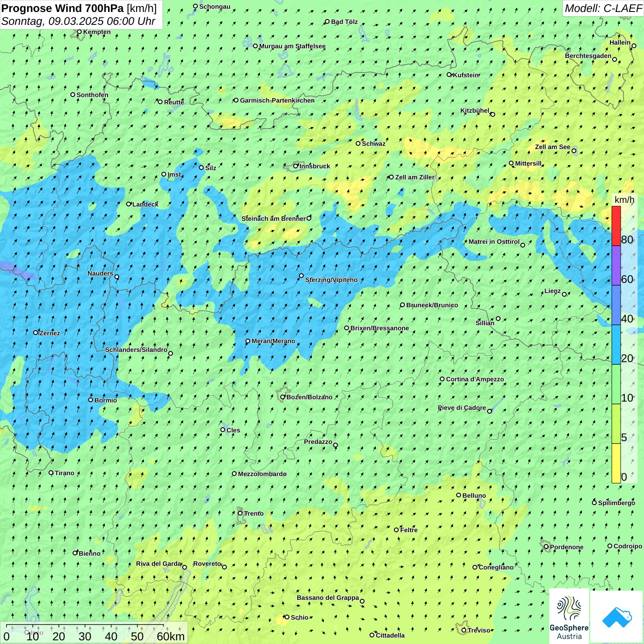Click the Schwaz city label
644x644 pixels.
pos(374,144)
